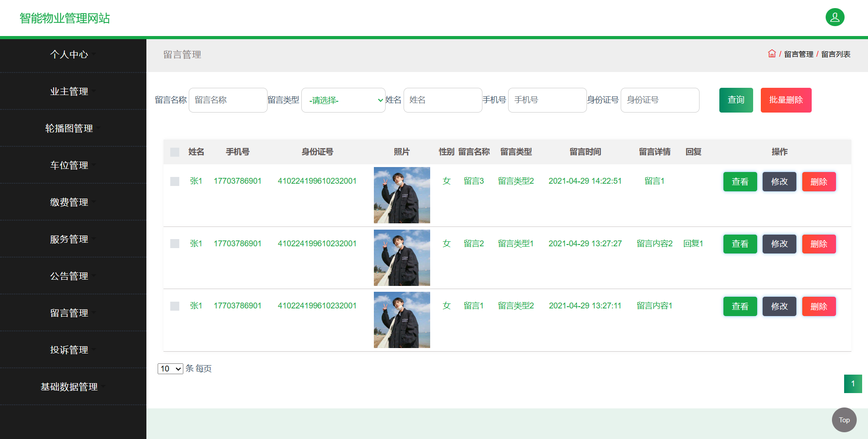Click the 批量删除 batch delete button
Image resolution: width=868 pixels, height=439 pixels.
[786, 100]
